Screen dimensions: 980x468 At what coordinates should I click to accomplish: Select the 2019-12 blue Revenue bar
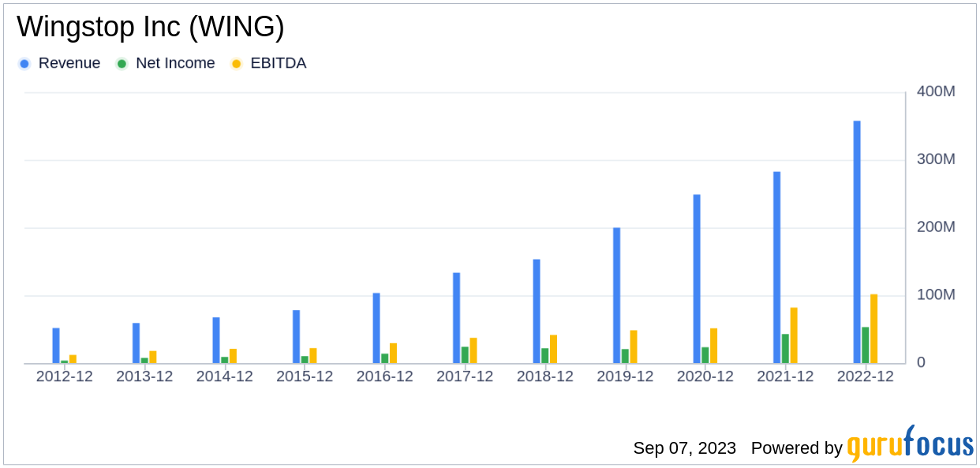617,296
